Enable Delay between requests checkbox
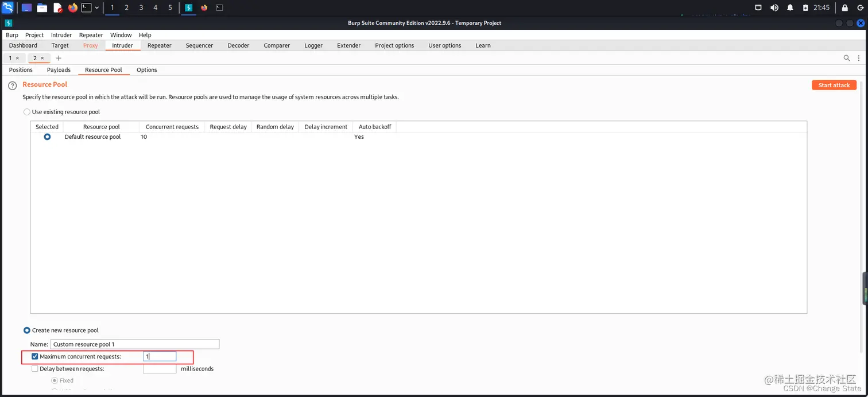 [x=35, y=369]
